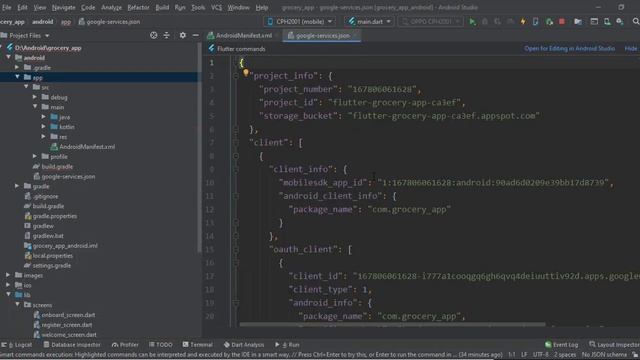The width and height of the screenshot is (640, 360).
Task: Collapse the lib folder
Action: click(x=8, y=295)
